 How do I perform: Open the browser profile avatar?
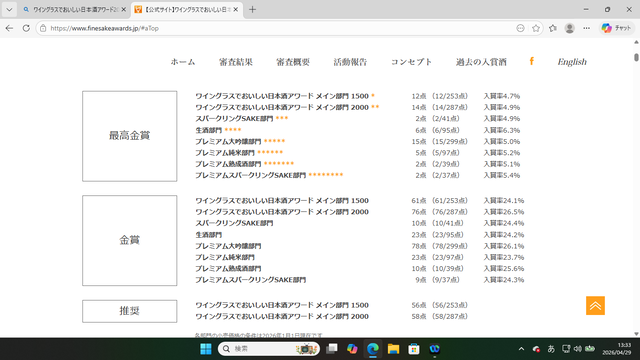click(x=569, y=28)
